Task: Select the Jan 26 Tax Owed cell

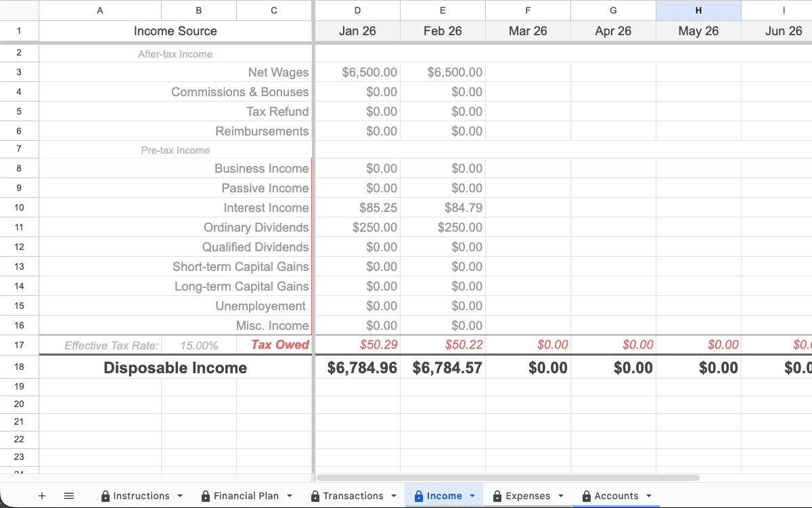Action: point(357,345)
